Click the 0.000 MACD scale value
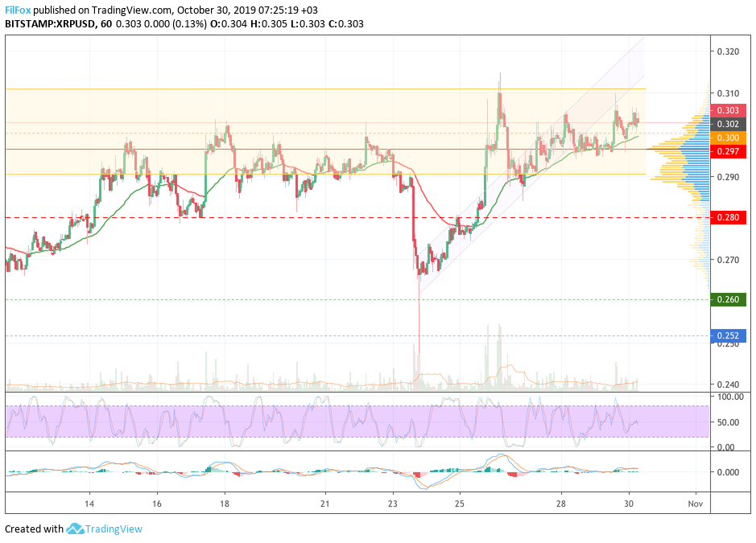This screenshot has width=756, height=543. click(728, 472)
